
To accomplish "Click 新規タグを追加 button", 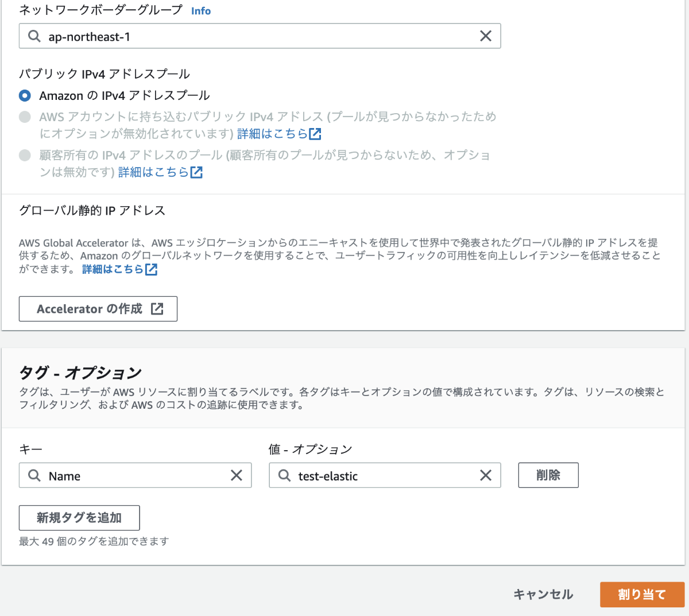I will [79, 518].
